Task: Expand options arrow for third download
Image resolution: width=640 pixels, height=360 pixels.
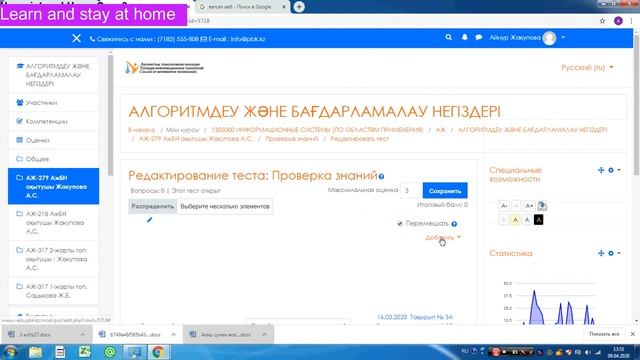Action: pyautogui.click(x=264, y=334)
